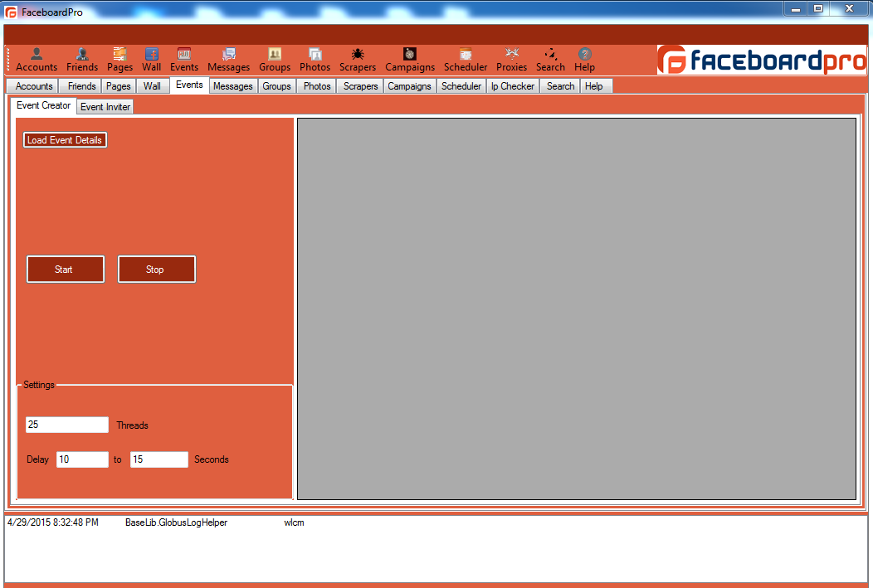Screen dimensions: 873x588
Task: Open the Event Inviter sub-tab
Action: click(x=105, y=107)
